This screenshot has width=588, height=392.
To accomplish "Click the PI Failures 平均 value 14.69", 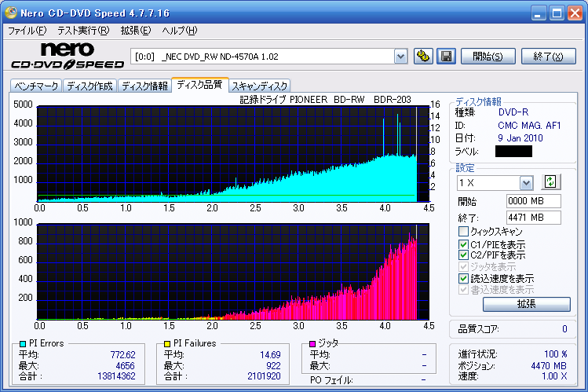I will (x=270, y=355).
